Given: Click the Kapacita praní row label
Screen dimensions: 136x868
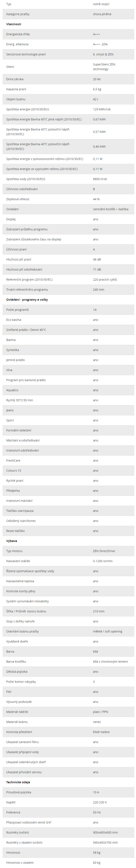Looking at the screenshot, I should pyautogui.click(x=16, y=89).
